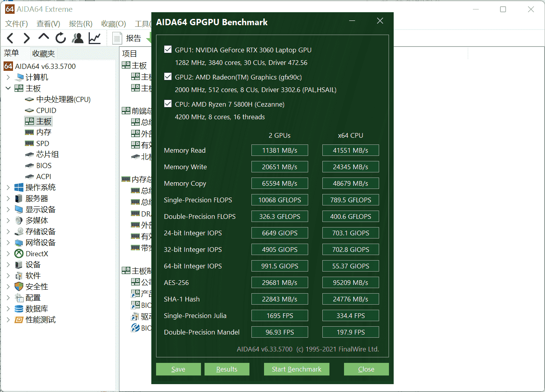Click the Forward navigation arrow in toolbar
This screenshot has width=545, height=392.
point(26,38)
